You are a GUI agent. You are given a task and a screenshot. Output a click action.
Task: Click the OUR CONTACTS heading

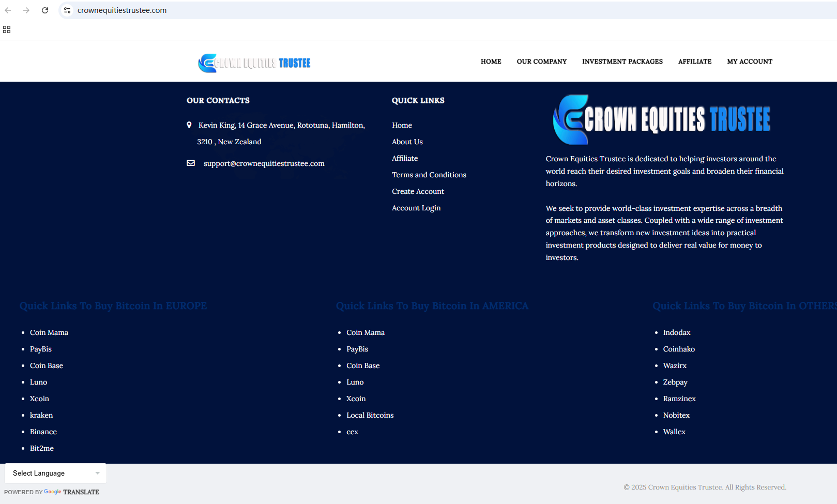pyautogui.click(x=218, y=100)
